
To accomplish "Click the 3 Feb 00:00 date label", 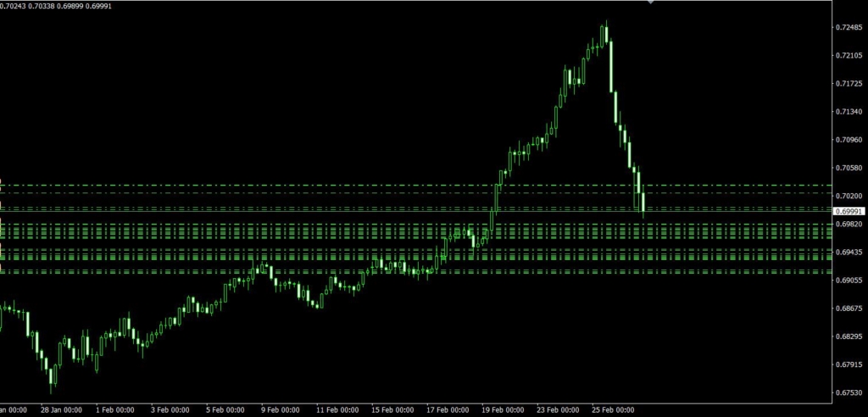I will 170,410.
